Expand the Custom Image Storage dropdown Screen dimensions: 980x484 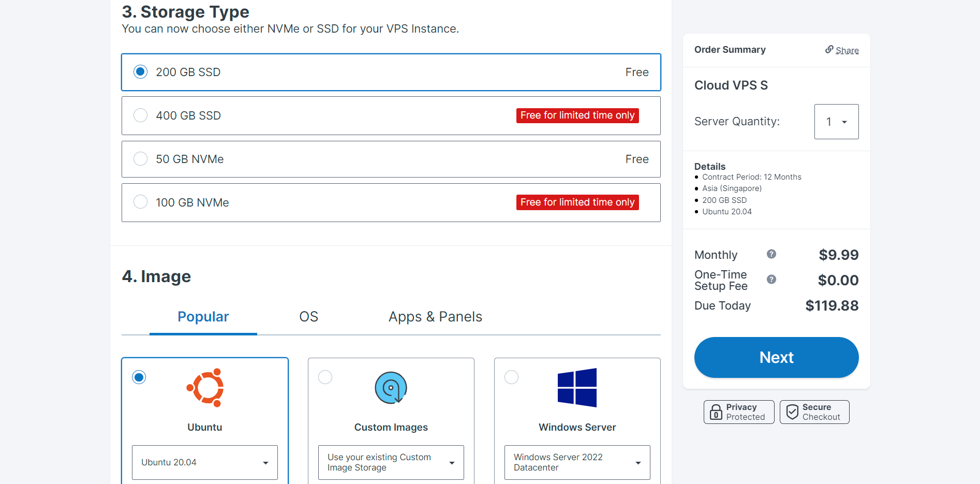(x=391, y=462)
